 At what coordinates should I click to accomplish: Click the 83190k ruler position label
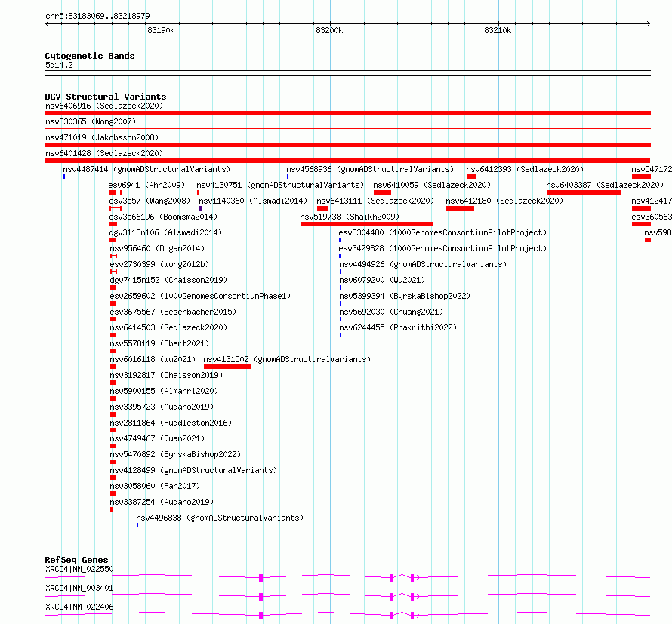point(161,30)
